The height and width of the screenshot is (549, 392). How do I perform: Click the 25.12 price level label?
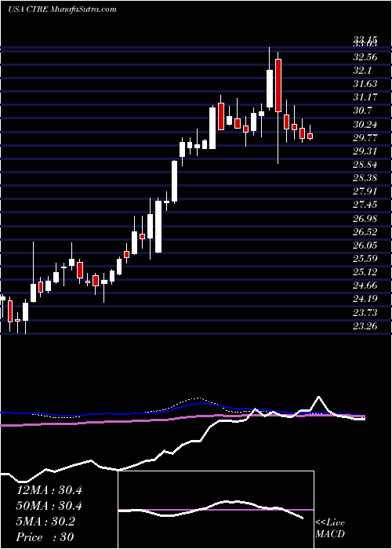[x=365, y=272]
